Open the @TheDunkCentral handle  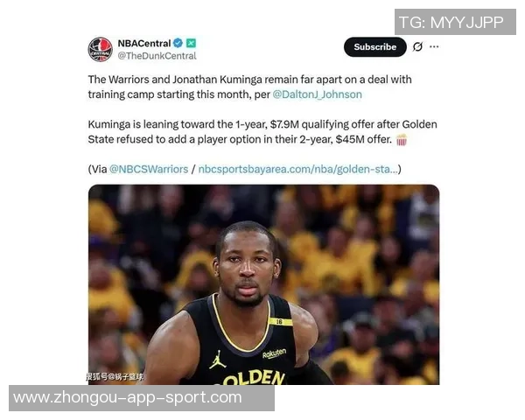click(157, 56)
